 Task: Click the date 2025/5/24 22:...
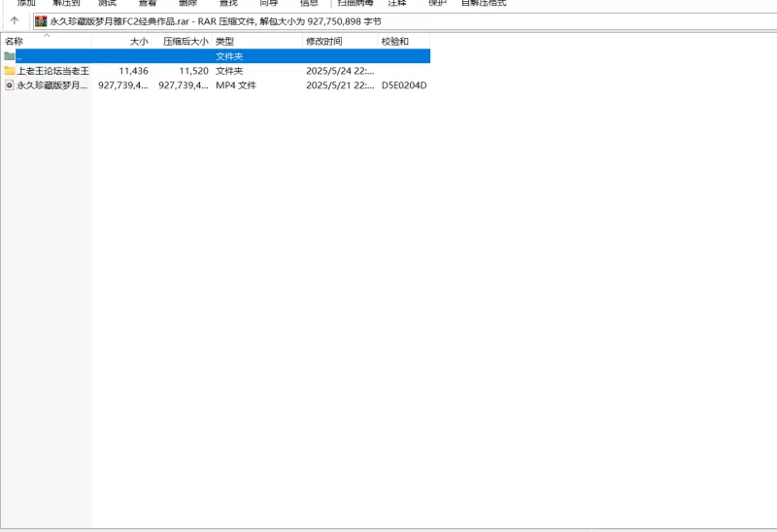click(x=340, y=71)
